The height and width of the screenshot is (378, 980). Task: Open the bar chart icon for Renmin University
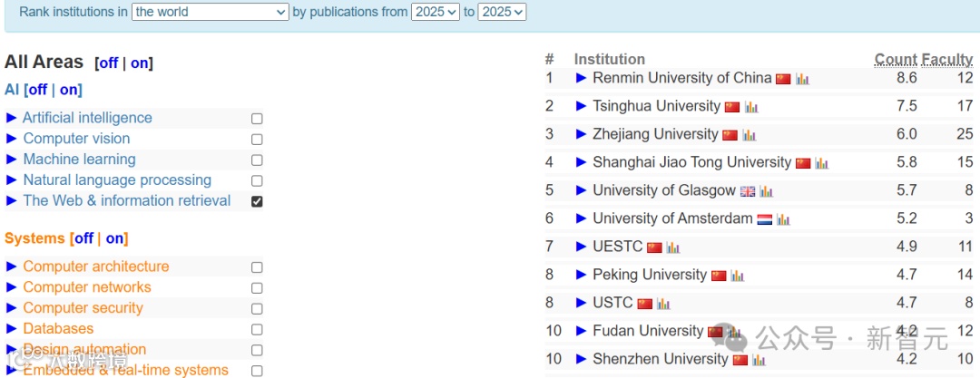coord(802,80)
